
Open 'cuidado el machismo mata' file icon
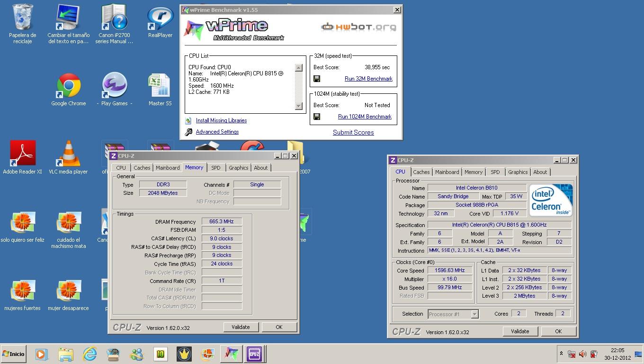[68, 229]
